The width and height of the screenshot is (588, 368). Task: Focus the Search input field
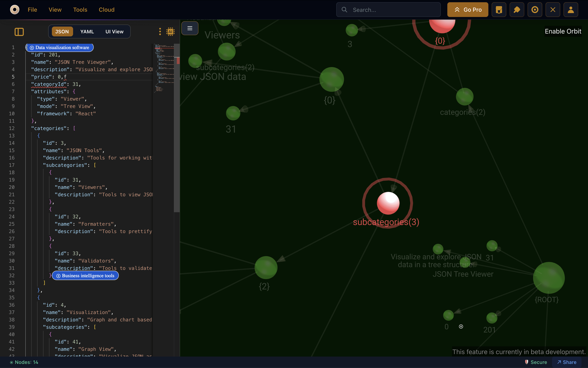tap(388, 10)
